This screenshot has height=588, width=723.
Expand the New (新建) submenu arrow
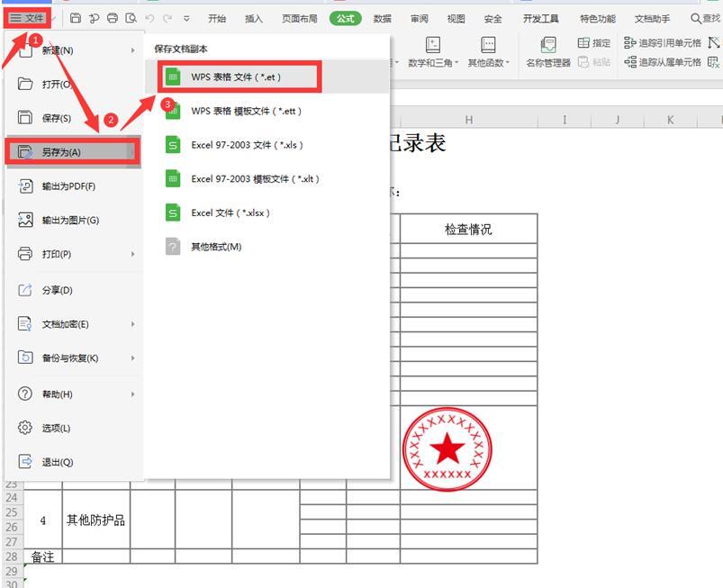tap(132, 50)
